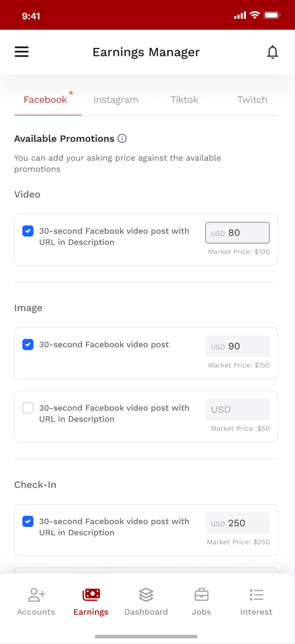Switch to the Instagram tab
Viewport: 295px width, 644px height.
[x=116, y=100]
